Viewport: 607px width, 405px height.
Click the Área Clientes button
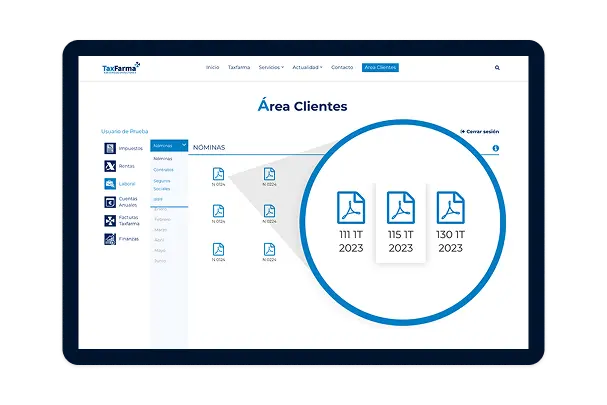click(380, 68)
